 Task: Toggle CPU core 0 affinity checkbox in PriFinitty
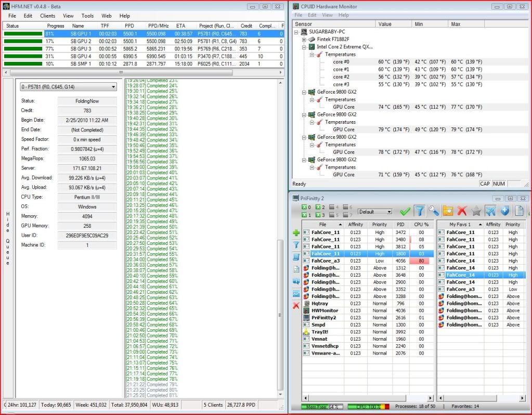(304, 207)
